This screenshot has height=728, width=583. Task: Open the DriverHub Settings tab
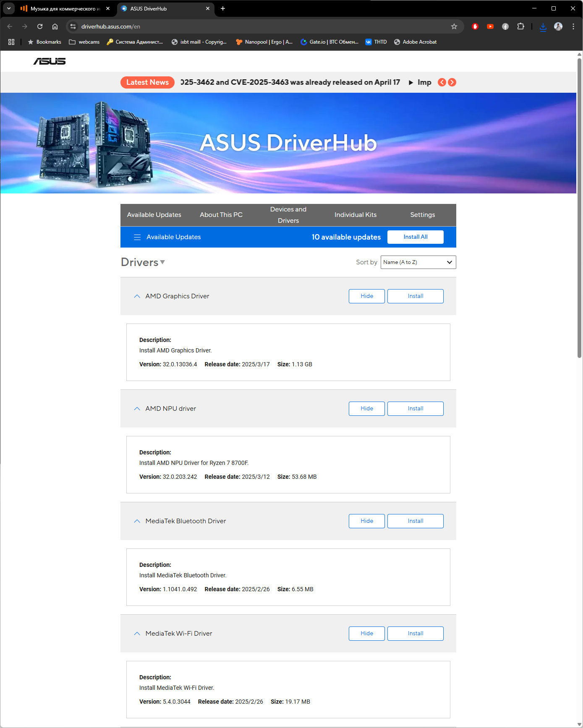click(423, 215)
